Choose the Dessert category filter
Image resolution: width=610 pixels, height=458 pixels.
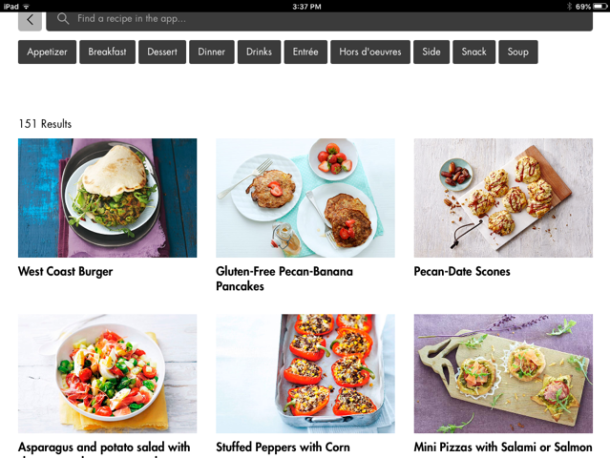click(162, 52)
